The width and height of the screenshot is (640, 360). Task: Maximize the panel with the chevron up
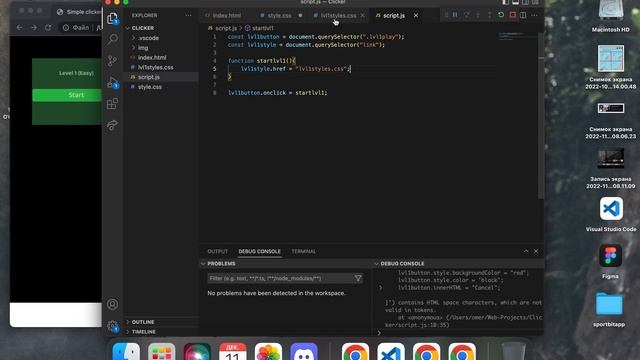(x=526, y=251)
